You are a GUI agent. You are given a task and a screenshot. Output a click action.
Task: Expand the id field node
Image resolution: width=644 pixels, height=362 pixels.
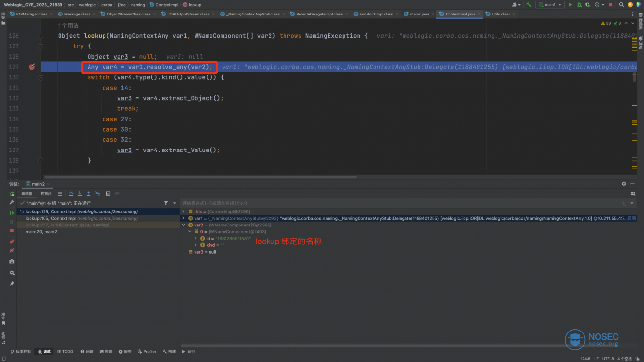[x=196, y=239]
